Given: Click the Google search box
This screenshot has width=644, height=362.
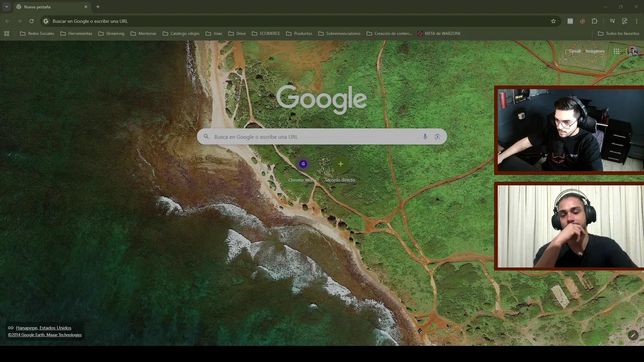Looking at the screenshot, I should click(x=321, y=137).
